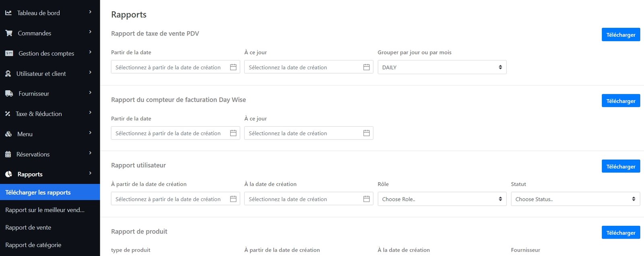Image resolution: width=644 pixels, height=256 pixels.
Task: Click the Tableau de bord chart icon
Action: pos(8,13)
